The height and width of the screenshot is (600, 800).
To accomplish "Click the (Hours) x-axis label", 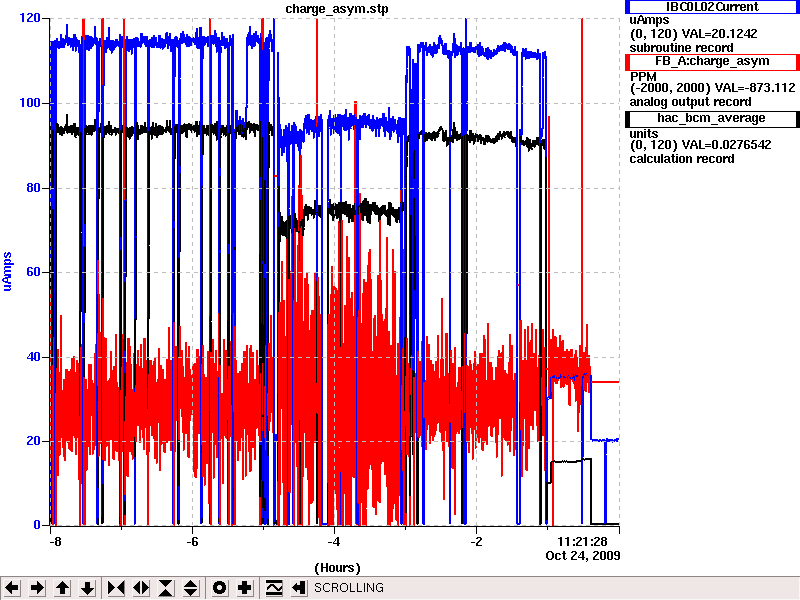I will click(x=337, y=567).
